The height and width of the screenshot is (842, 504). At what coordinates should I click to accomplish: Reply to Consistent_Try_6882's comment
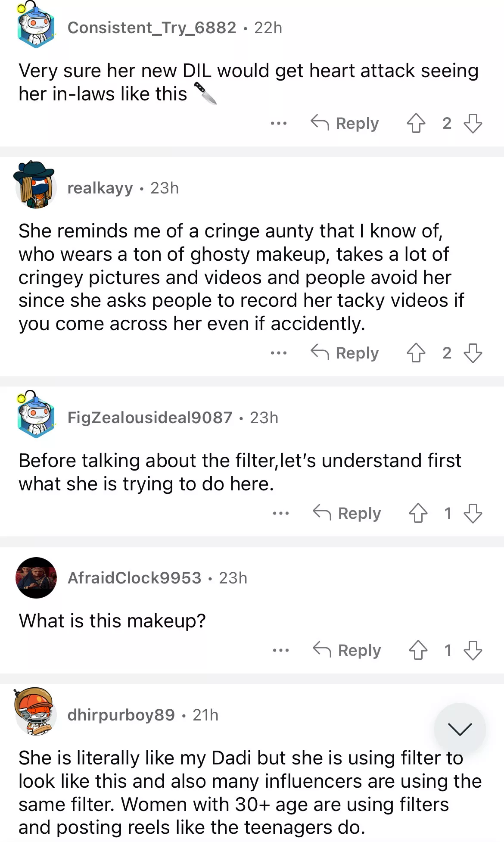click(345, 123)
